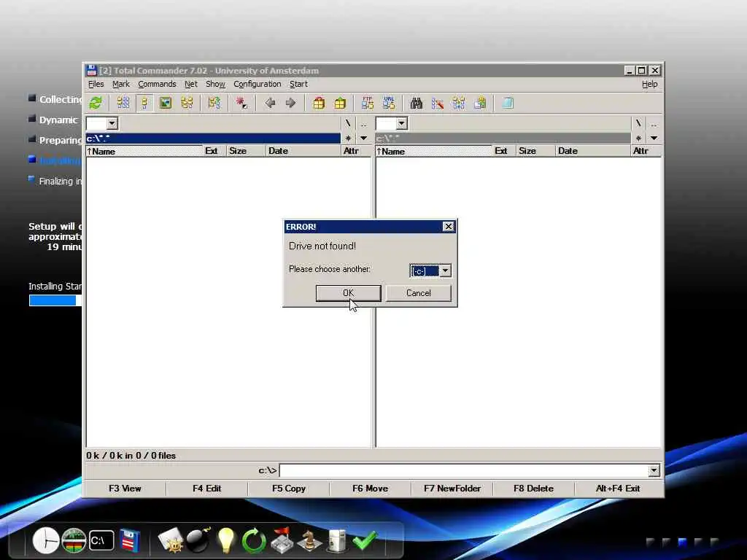Click the green Reread source refresh icon

[96, 103]
